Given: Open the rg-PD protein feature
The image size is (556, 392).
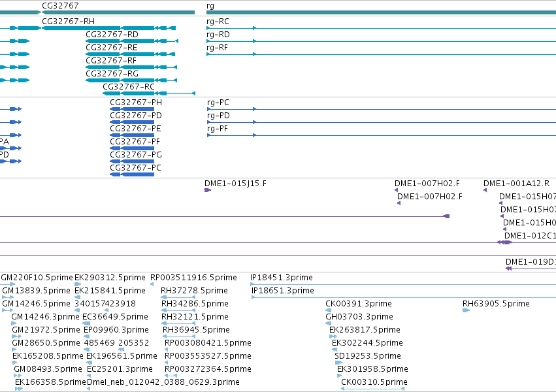Looking at the screenshot, I should pos(218,116).
